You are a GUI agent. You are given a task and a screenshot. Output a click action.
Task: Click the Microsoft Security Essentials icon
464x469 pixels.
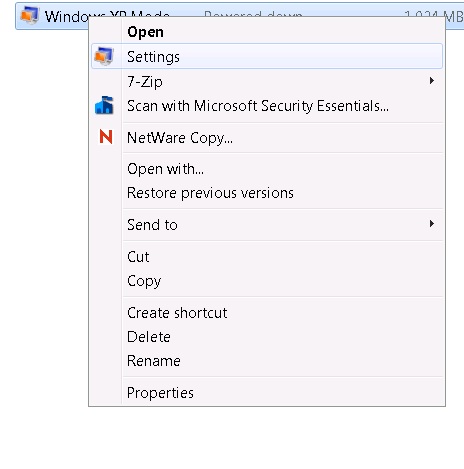pos(104,105)
